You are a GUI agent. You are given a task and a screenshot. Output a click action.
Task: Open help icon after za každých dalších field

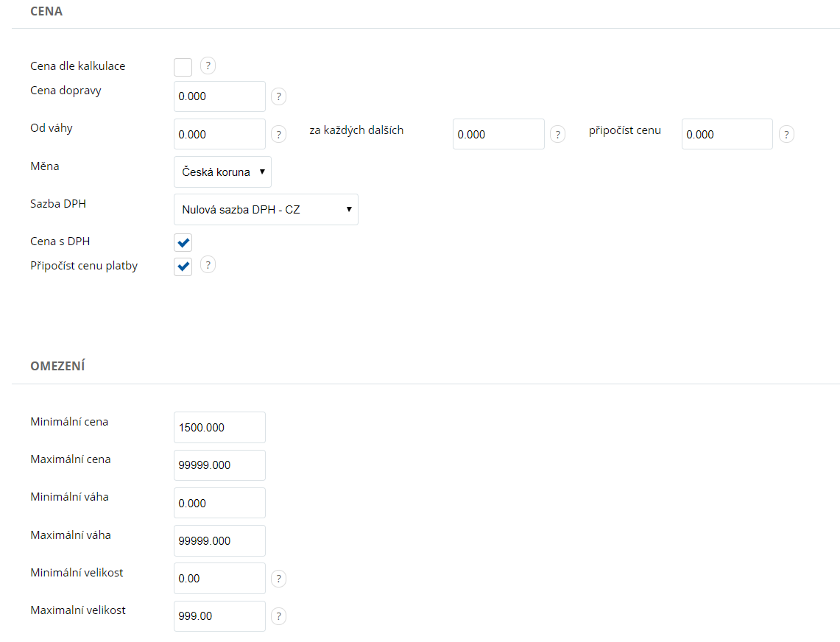[x=558, y=134]
